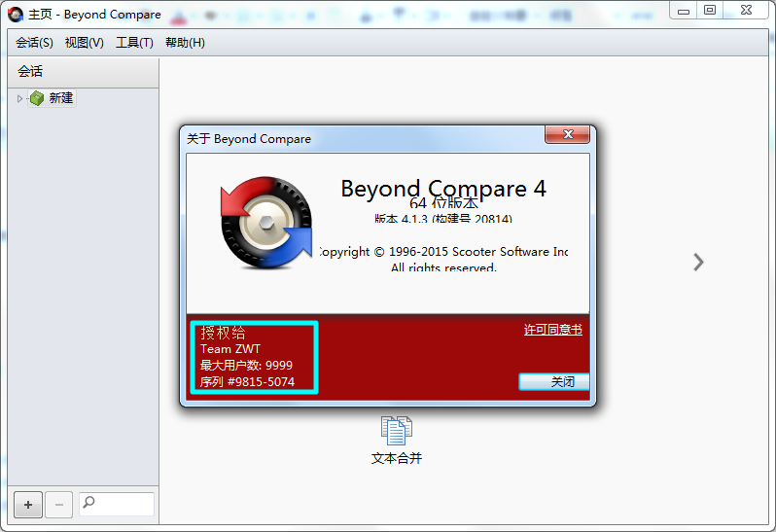Viewport: 776px width, 532px height.
Task: Click the minus remove session button
Action: 59,505
